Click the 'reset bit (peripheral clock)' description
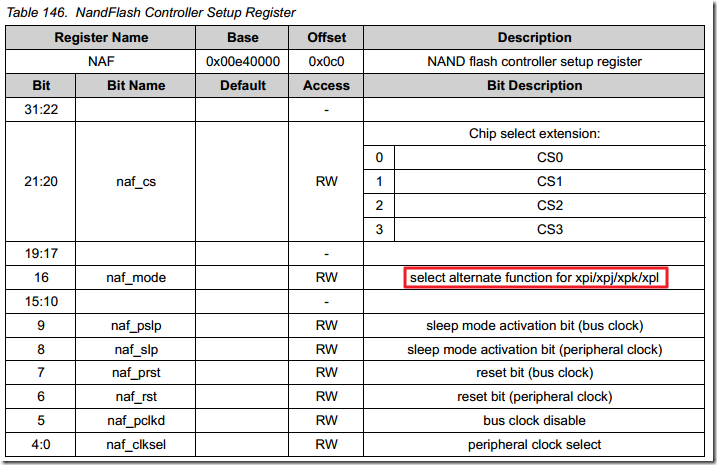Viewport: 717px width, 465px height. [x=534, y=397]
